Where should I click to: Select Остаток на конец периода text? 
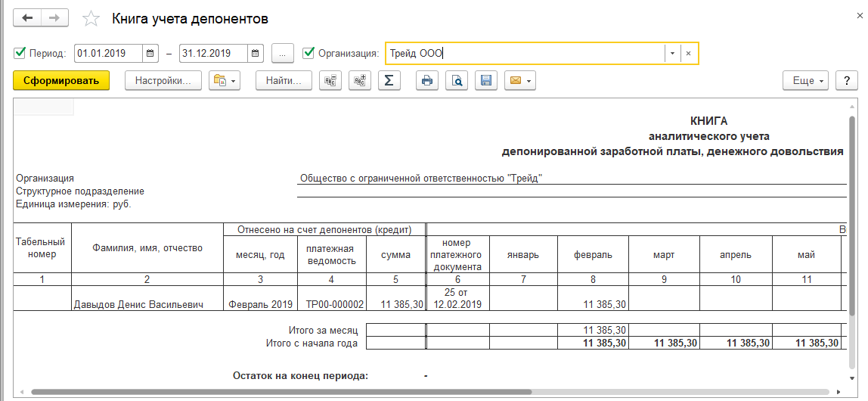[x=301, y=376]
